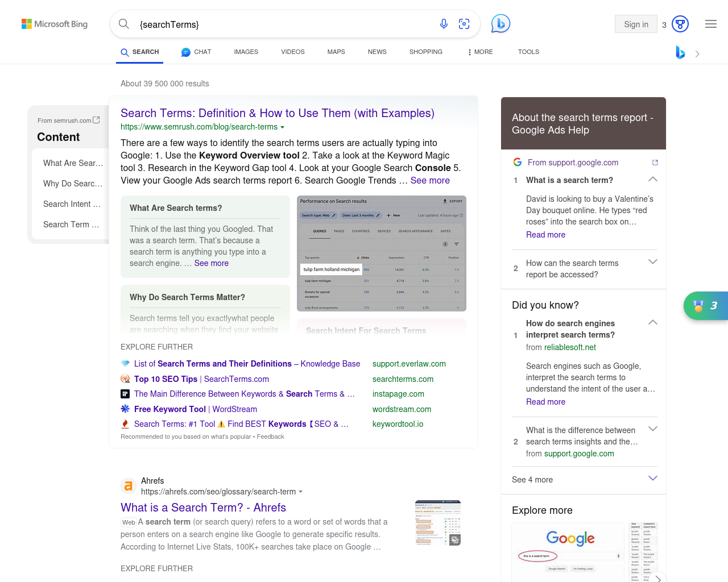Open semrush.com external link icon in Content panel

(96, 120)
